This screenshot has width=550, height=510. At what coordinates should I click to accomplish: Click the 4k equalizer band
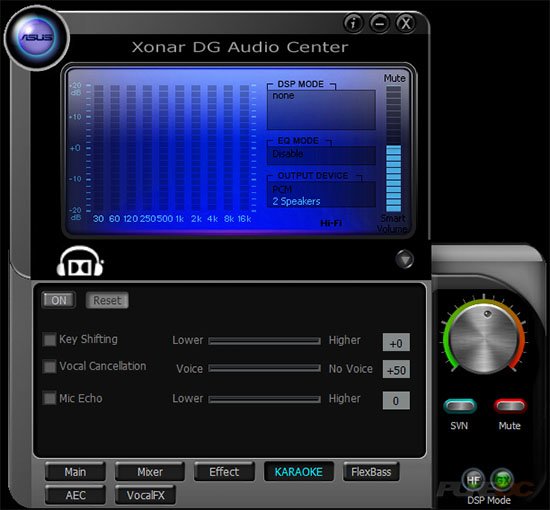pos(212,148)
